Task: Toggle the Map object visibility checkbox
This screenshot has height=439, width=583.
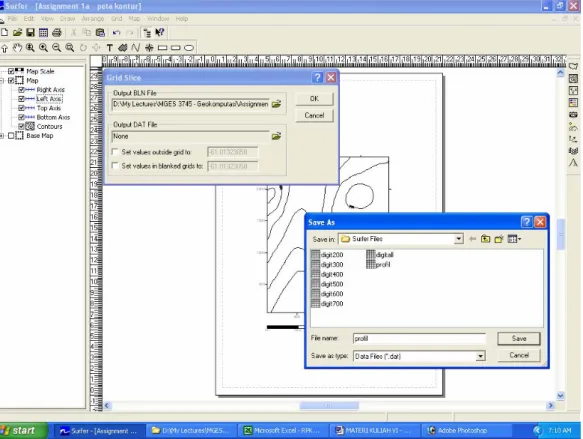Action: 11,80
